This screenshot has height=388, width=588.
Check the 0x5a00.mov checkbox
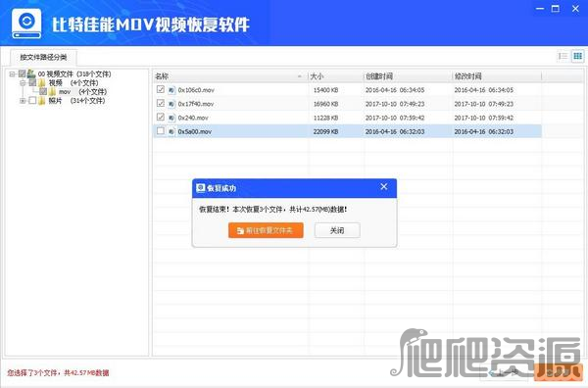[161, 131]
